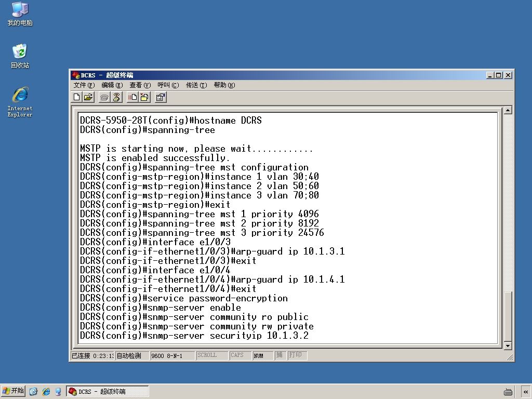532x399 pixels.
Task: Click the 'hostname DCRS' terminal line
Action: pyautogui.click(x=170, y=121)
